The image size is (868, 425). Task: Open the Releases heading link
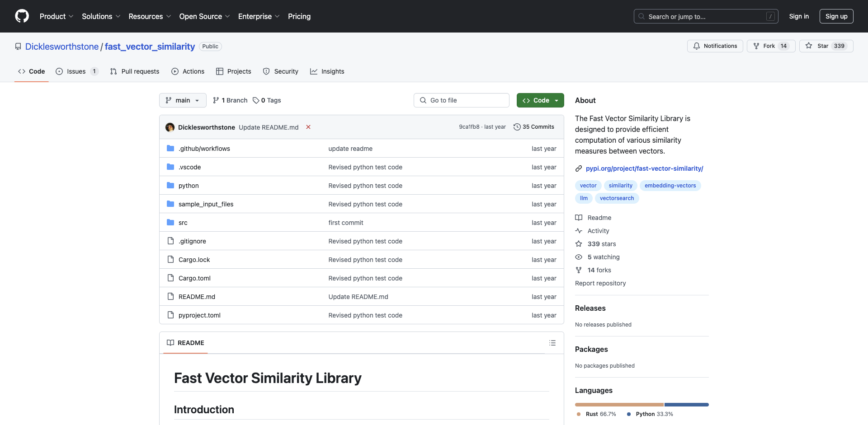click(x=590, y=308)
